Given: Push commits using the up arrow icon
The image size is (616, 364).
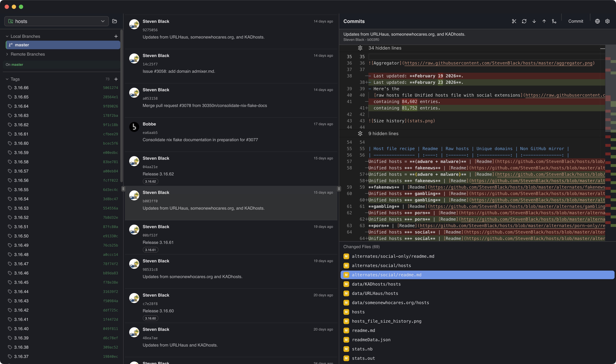Looking at the screenshot, I should [544, 21].
